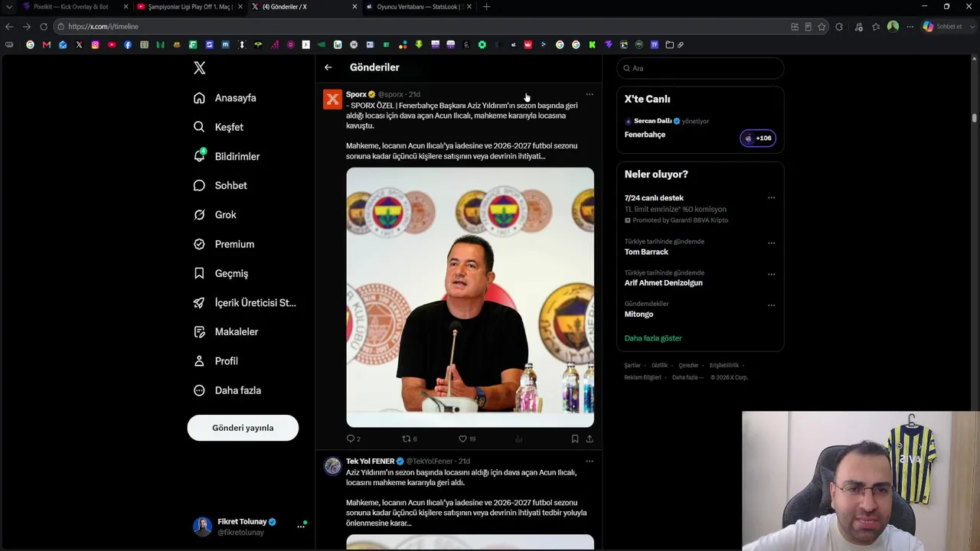The width and height of the screenshot is (980, 551).
Task: Open options for the promoted trend
Action: coord(771,197)
